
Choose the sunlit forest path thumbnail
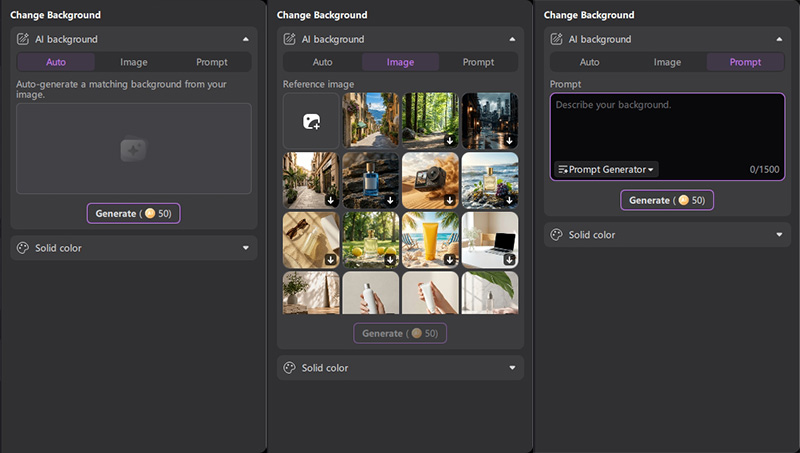click(x=430, y=121)
